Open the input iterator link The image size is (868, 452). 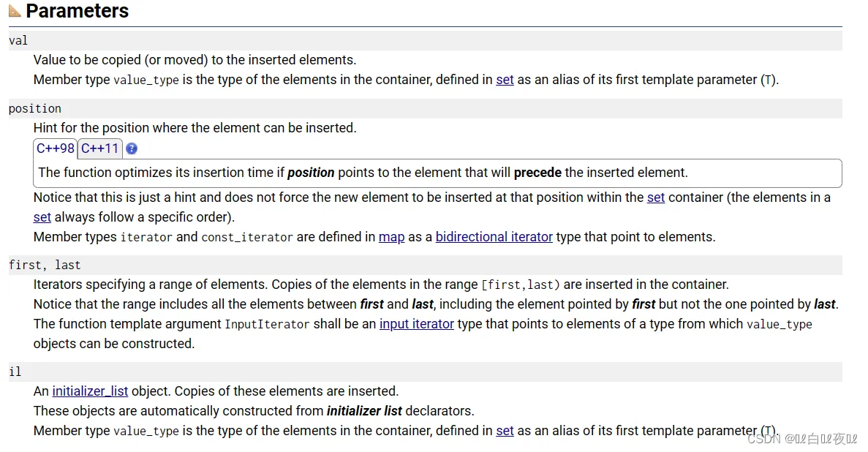tap(416, 323)
